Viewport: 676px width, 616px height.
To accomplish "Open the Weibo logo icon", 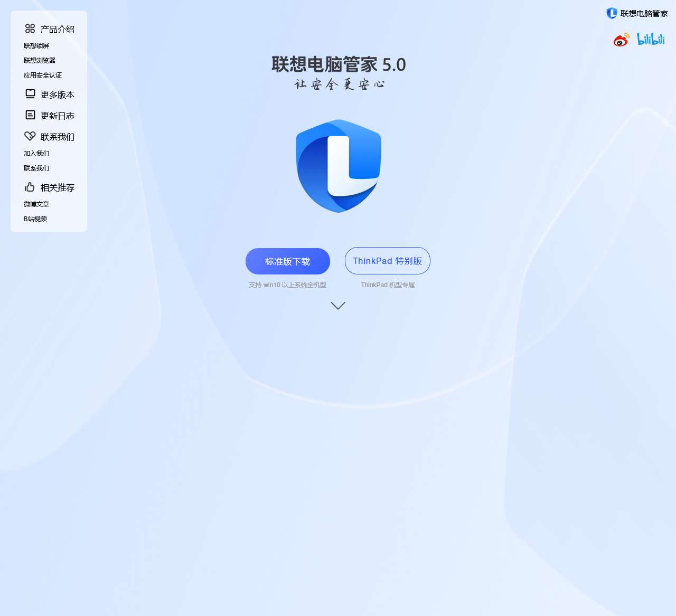I will pos(622,40).
